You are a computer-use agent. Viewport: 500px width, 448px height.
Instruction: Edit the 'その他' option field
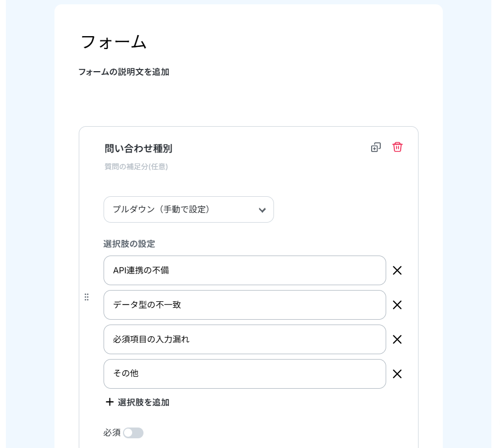[x=244, y=374]
